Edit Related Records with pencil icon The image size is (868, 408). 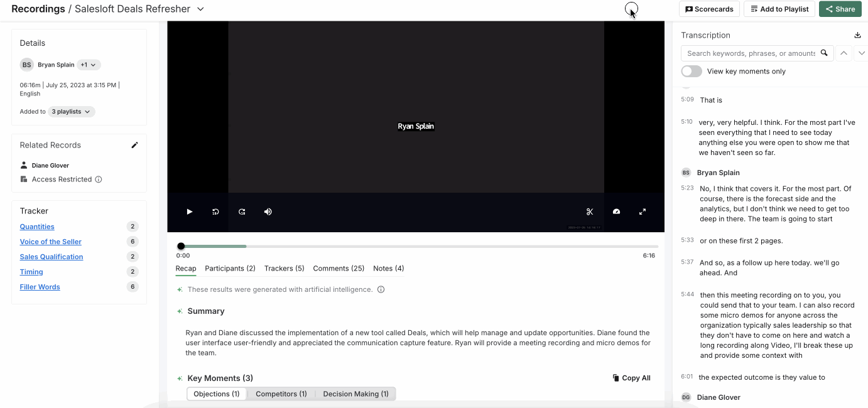(134, 145)
